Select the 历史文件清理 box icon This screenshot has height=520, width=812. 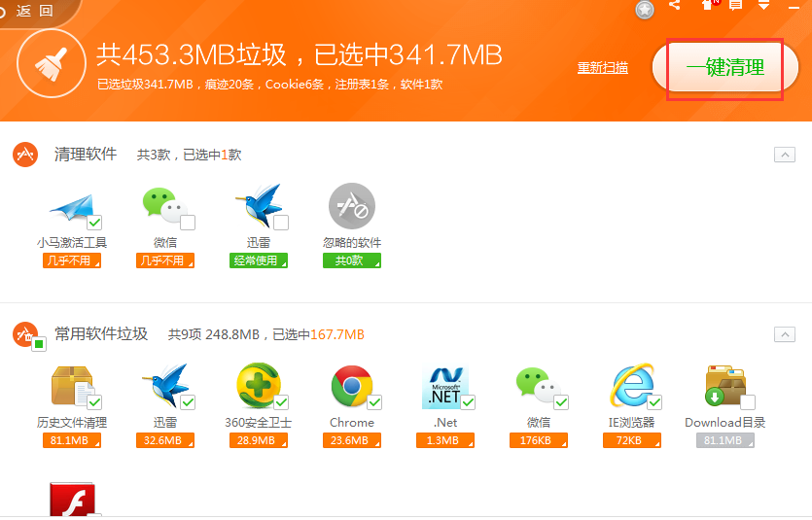click(72, 386)
